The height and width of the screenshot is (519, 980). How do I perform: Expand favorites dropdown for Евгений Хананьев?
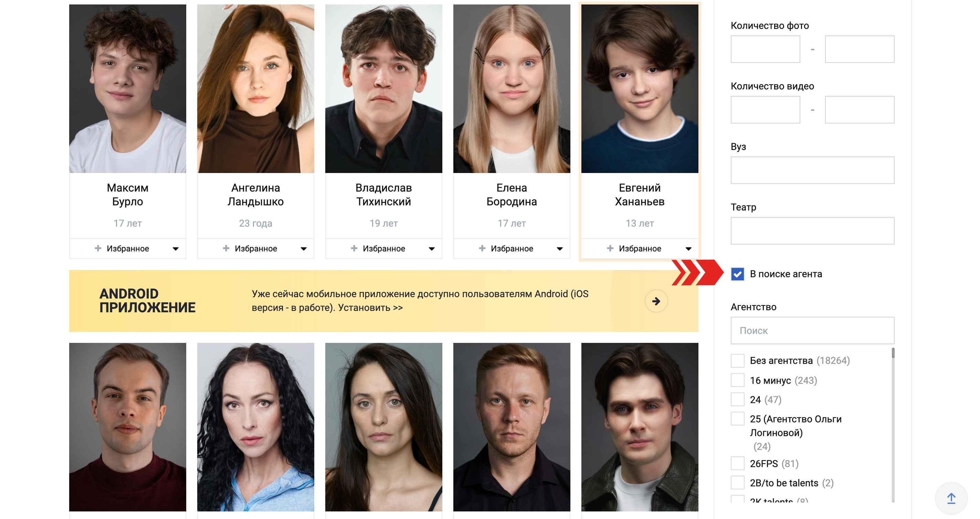688,249
